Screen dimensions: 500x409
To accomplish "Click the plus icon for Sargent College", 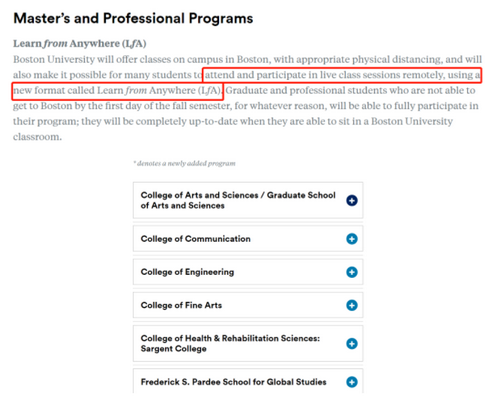I will pos(352,343).
